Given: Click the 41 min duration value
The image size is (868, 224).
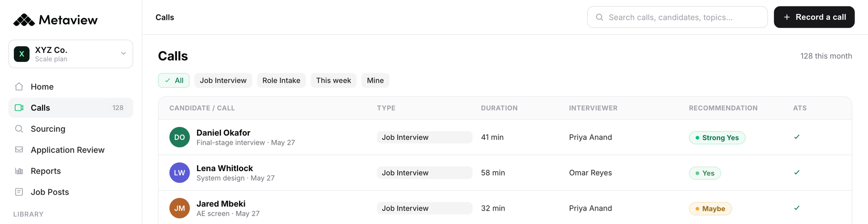Looking at the screenshot, I should click(492, 137).
